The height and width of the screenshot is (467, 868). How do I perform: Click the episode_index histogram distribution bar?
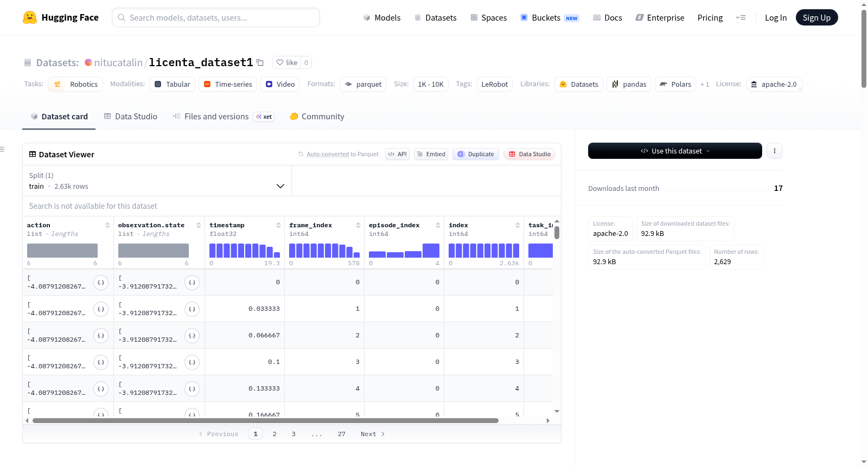[404, 251]
